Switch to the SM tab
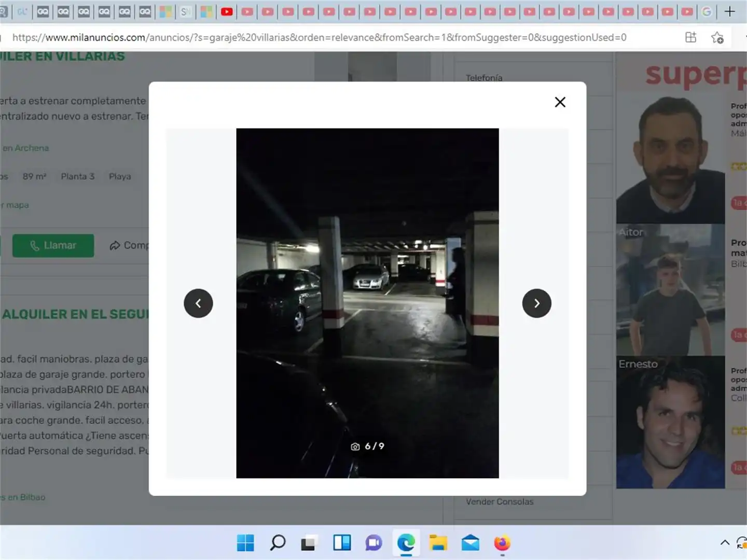The image size is (747, 560). 186,11
